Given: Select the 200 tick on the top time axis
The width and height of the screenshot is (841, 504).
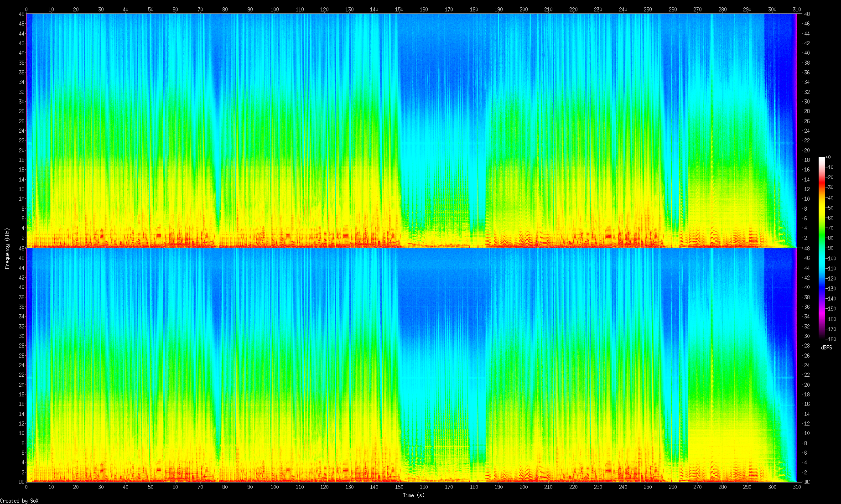Looking at the screenshot, I should tap(524, 9).
